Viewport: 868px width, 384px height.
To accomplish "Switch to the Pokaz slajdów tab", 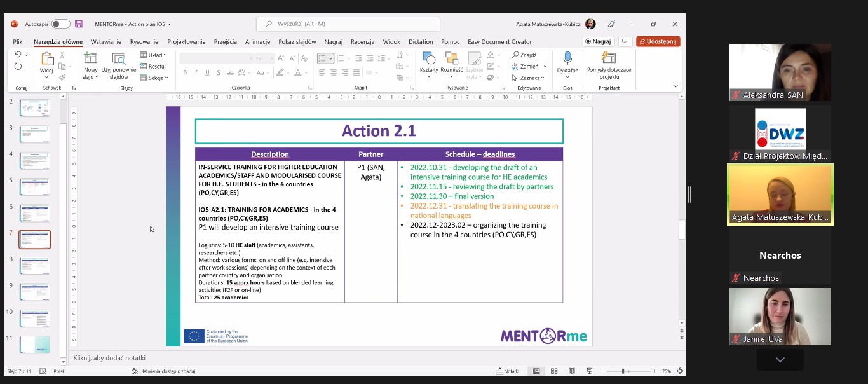I will (x=297, y=42).
